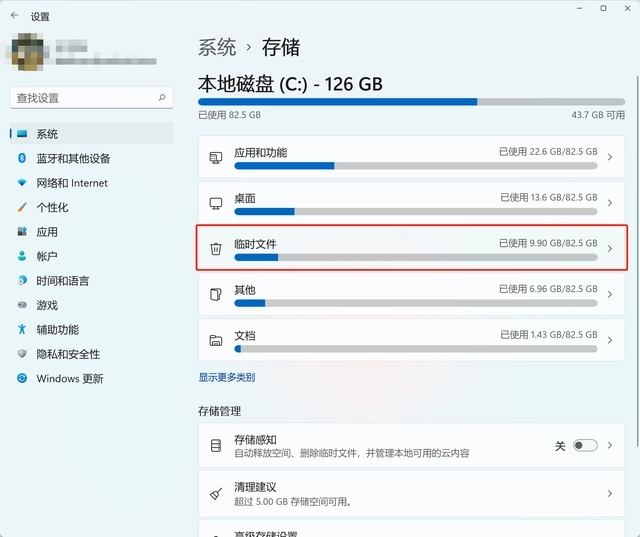Click the search magnifier icon
This screenshot has width=640, height=537.
tap(162, 98)
